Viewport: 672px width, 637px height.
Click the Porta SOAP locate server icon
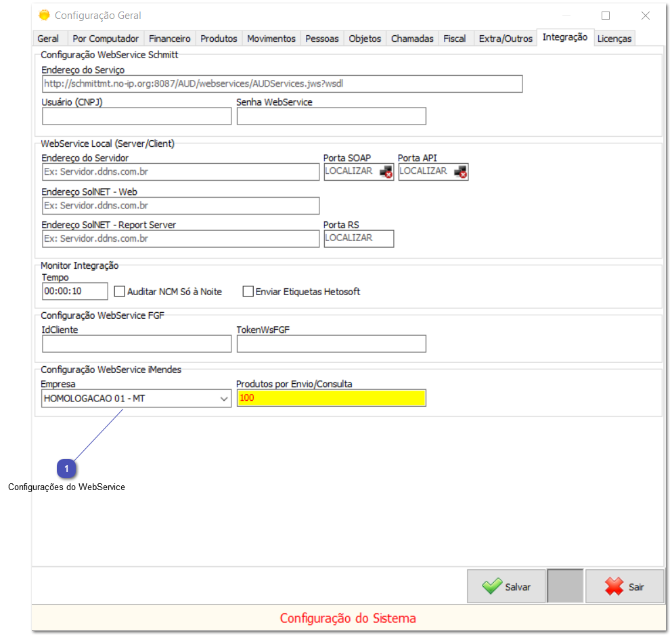tap(386, 172)
